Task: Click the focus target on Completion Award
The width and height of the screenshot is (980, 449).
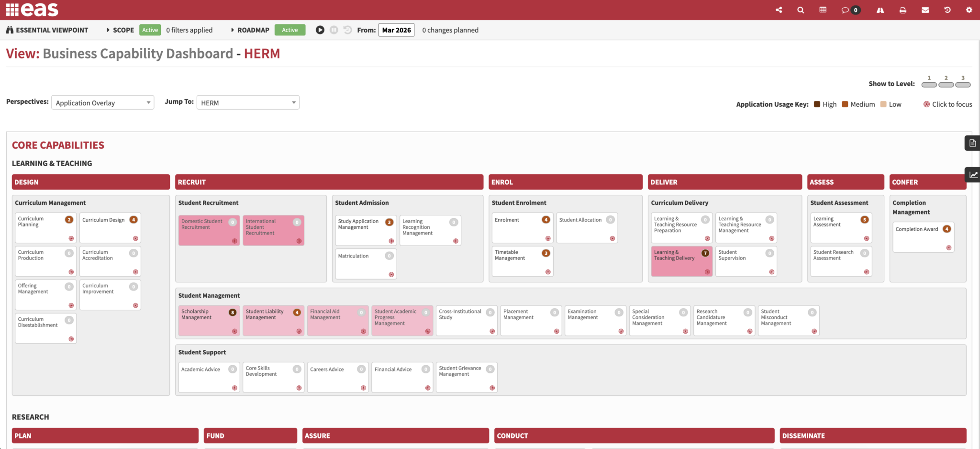Action: coord(949,247)
